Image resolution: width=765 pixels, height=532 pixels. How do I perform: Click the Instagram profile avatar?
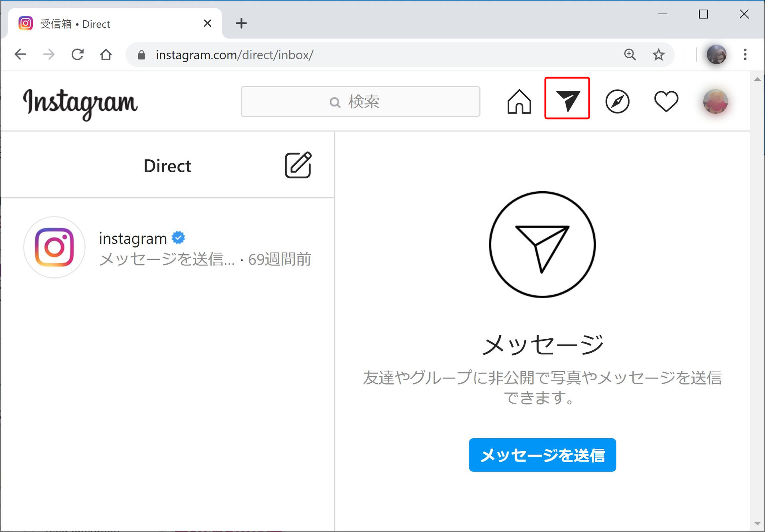[x=715, y=102]
